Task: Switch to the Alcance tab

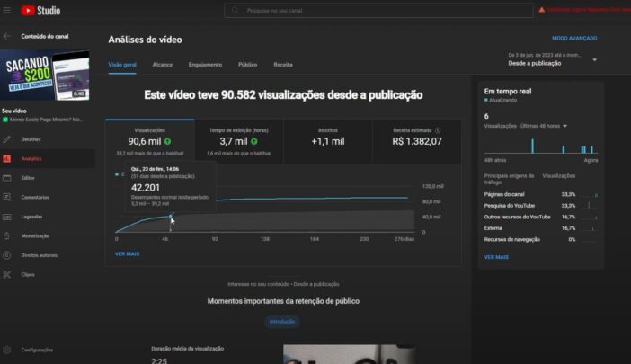Action: point(163,65)
